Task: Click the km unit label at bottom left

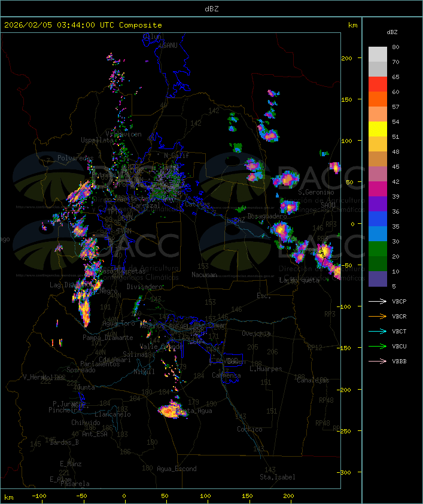Action: (x=9, y=497)
